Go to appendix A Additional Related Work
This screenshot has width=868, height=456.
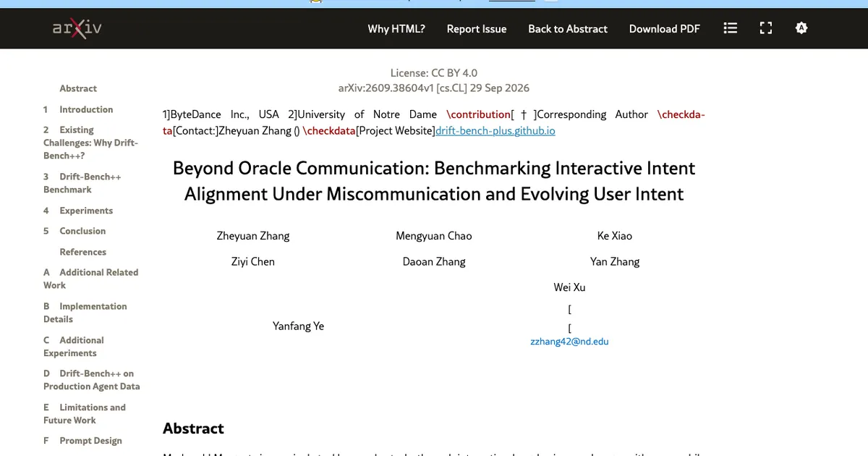pos(90,279)
